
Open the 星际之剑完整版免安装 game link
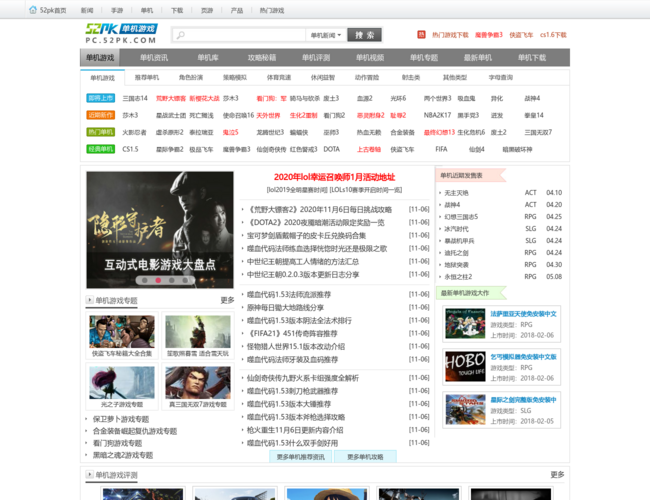click(x=523, y=400)
